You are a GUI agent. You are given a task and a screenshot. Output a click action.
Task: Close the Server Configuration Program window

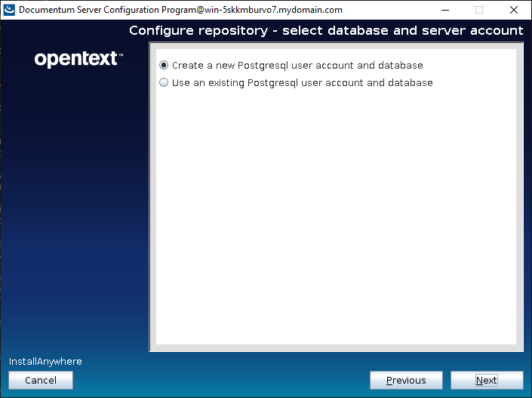click(x=514, y=10)
